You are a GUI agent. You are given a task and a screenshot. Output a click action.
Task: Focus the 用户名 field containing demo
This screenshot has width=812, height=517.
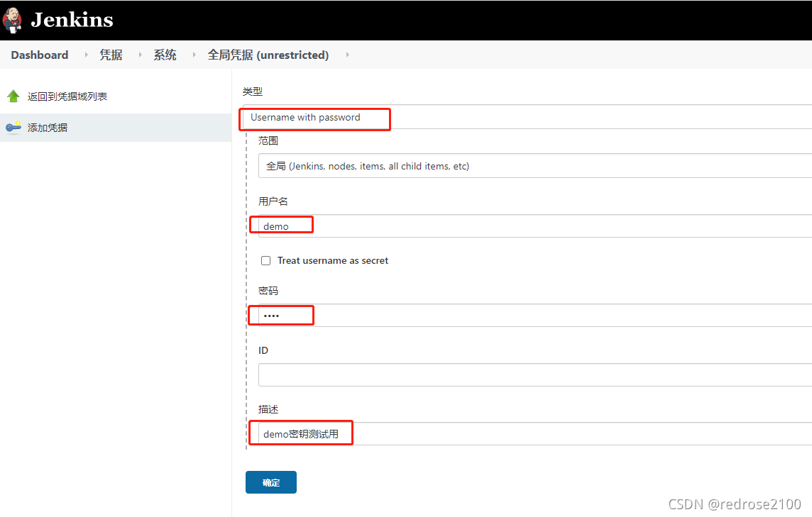(535, 226)
